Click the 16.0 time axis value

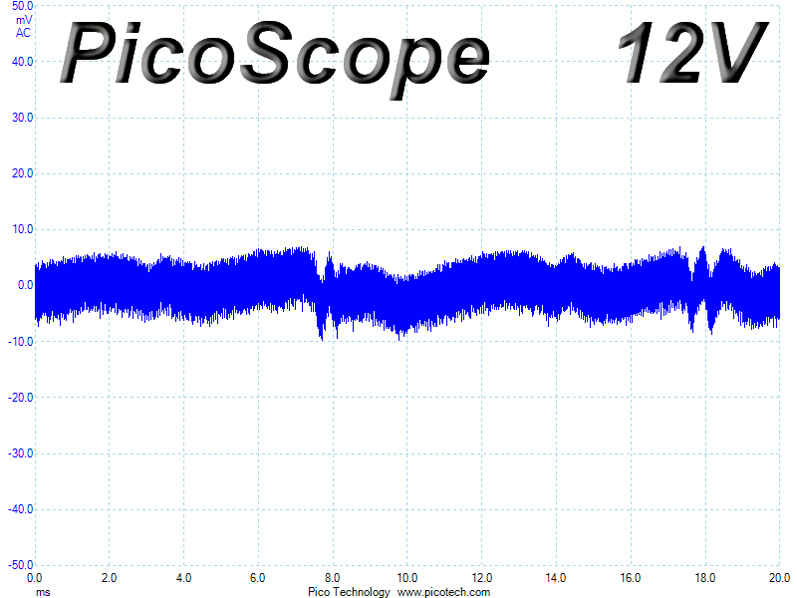click(x=630, y=578)
